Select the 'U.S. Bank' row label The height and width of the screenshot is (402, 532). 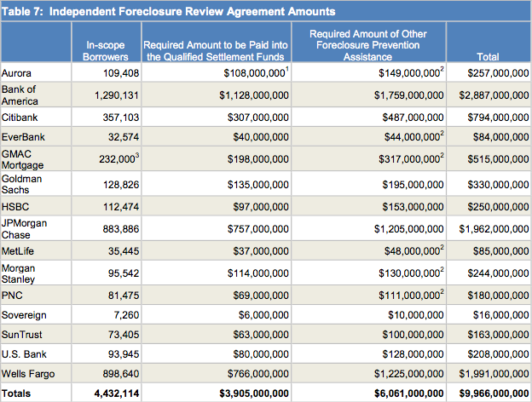pyautogui.click(x=24, y=354)
